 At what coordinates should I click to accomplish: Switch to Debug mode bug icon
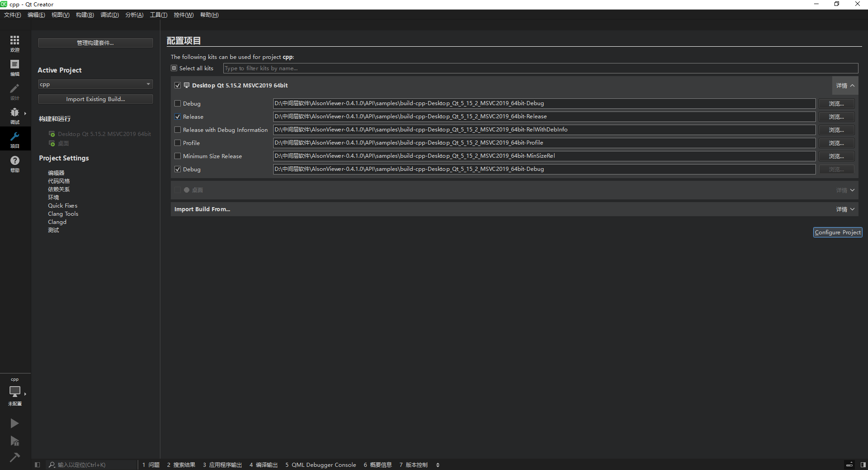(x=15, y=115)
